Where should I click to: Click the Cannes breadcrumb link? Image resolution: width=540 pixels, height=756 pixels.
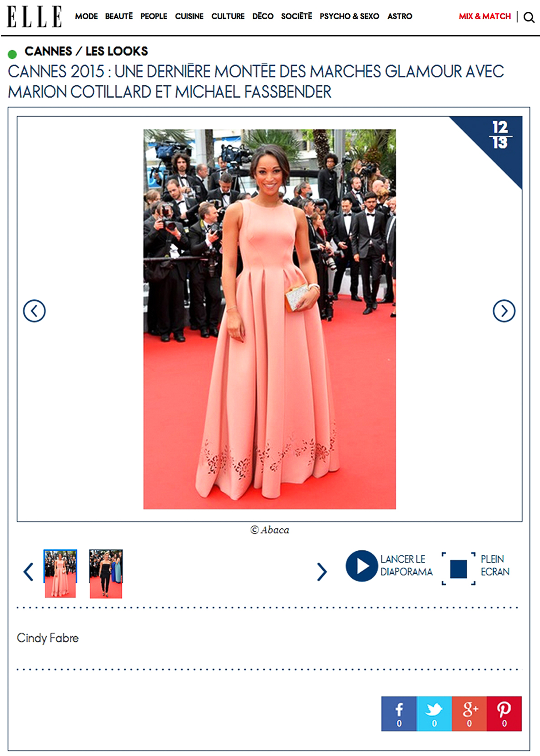tap(48, 51)
